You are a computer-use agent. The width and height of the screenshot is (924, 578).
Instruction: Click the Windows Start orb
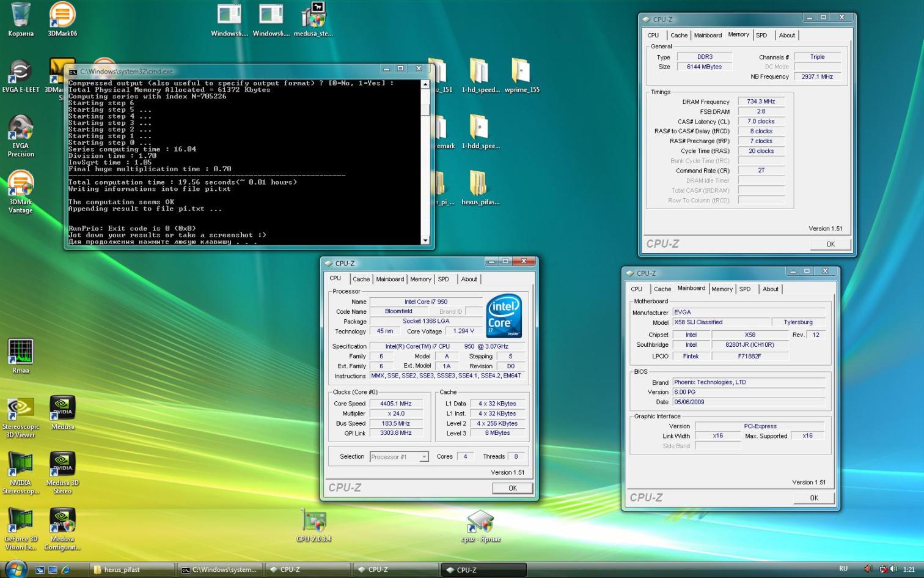click(16, 569)
